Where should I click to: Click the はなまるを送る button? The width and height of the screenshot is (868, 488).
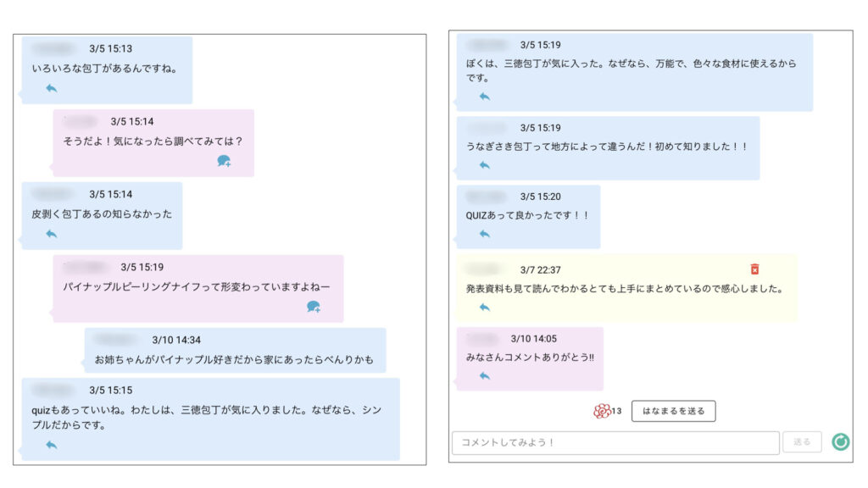click(x=673, y=411)
